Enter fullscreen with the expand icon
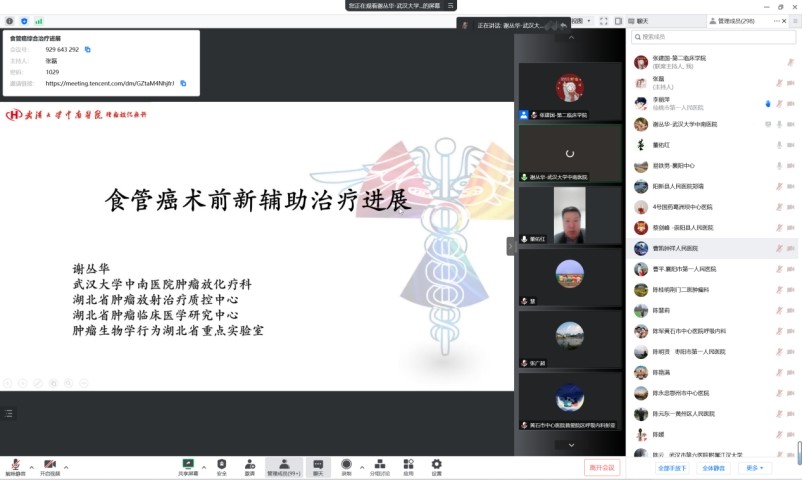The height and width of the screenshot is (481, 803). pyautogui.click(x=604, y=21)
